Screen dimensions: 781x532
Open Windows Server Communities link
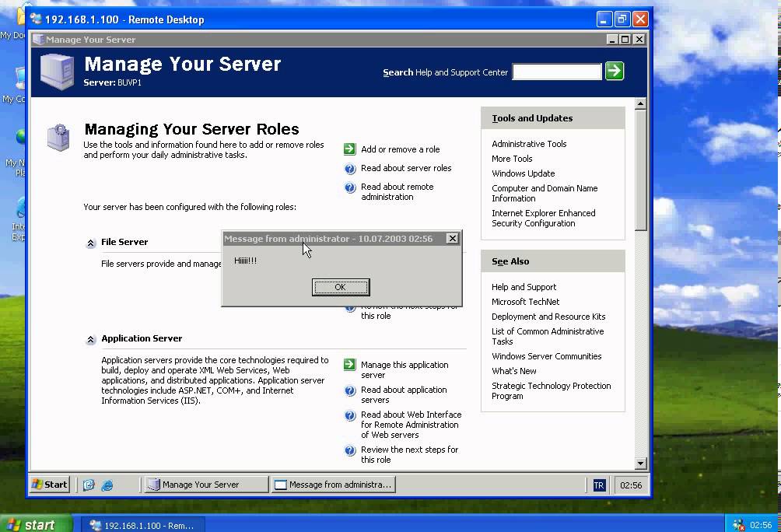coord(546,356)
